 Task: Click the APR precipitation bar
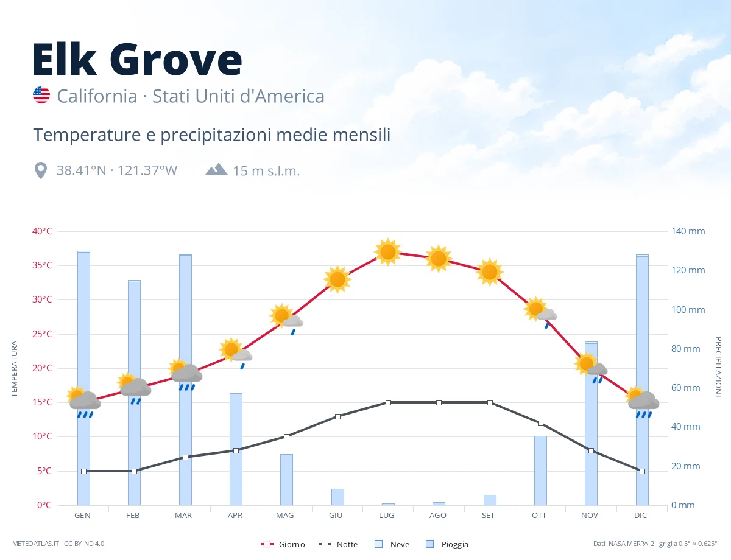tap(236, 449)
